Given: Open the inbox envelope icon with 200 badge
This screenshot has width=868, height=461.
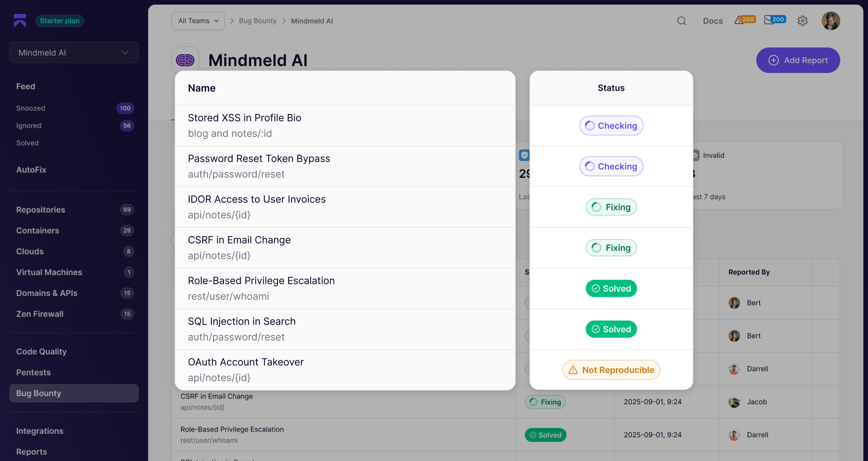Looking at the screenshot, I should pos(774,20).
